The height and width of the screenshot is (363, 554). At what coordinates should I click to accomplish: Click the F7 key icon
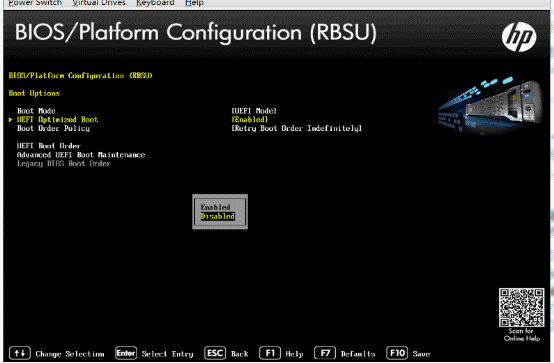325,353
